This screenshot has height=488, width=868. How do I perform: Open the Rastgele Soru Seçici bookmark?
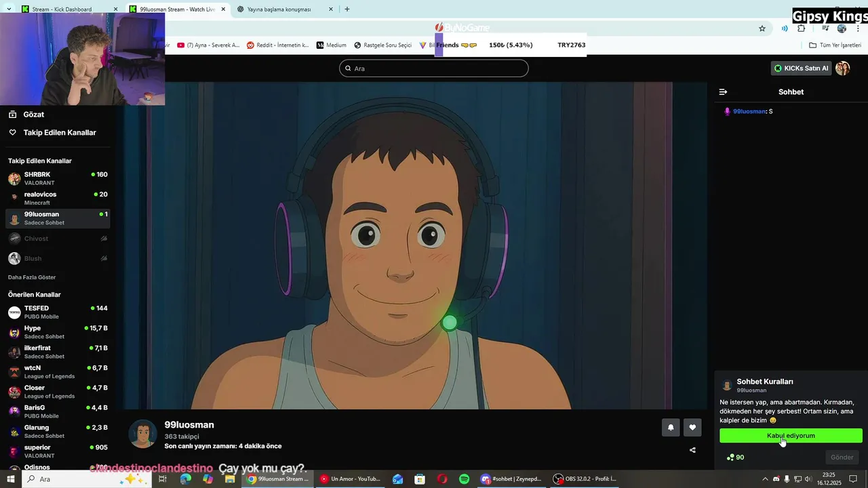tap(382, 45)
